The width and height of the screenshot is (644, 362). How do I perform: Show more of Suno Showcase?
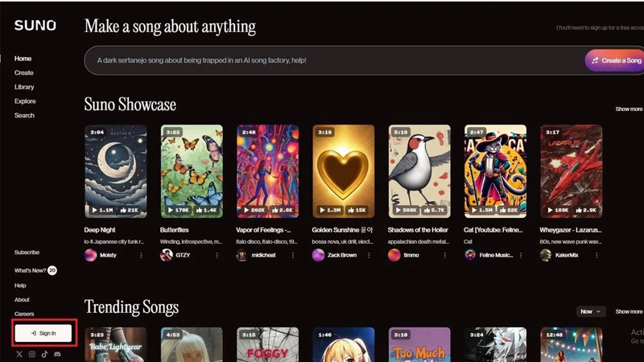pos(629,109)
